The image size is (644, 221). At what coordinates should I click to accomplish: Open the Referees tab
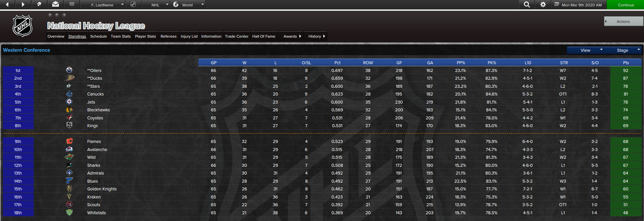pos(168,36)
